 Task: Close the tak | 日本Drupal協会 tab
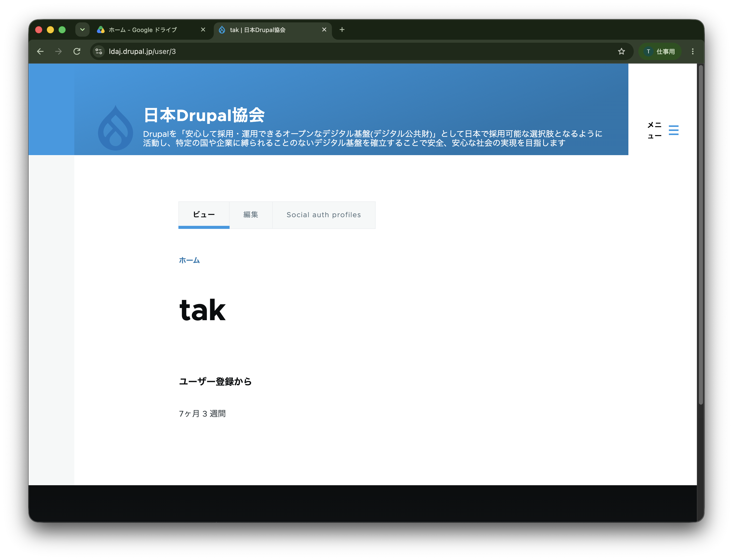pos(324,30)
